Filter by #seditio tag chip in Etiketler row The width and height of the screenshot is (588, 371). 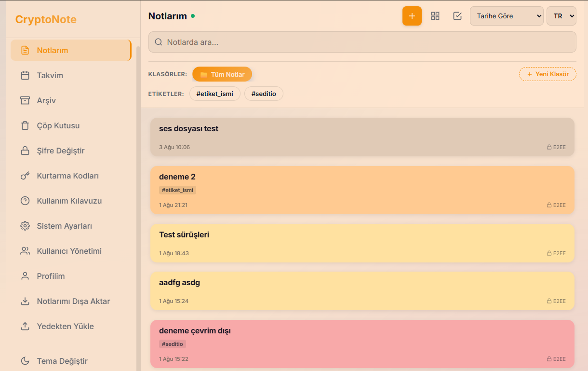[x=264, y=94]
